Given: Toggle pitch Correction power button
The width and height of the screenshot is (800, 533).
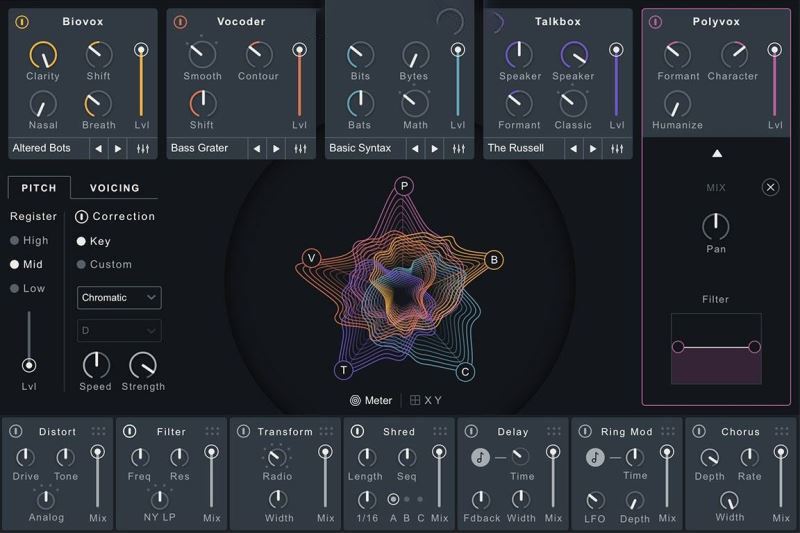Looking at the screenshot, I should click(x=82, y=217).
